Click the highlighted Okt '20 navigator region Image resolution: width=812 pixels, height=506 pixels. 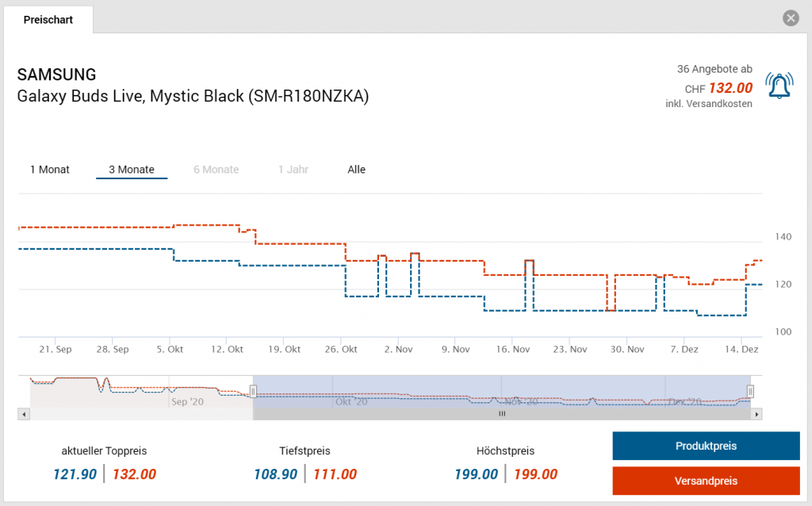click(351, 401)
